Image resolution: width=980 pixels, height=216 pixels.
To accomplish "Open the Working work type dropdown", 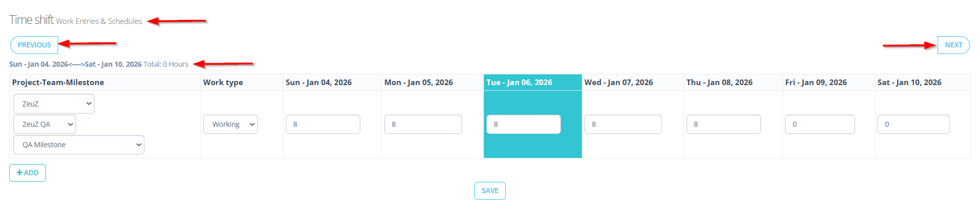I will tap(230, 124).
